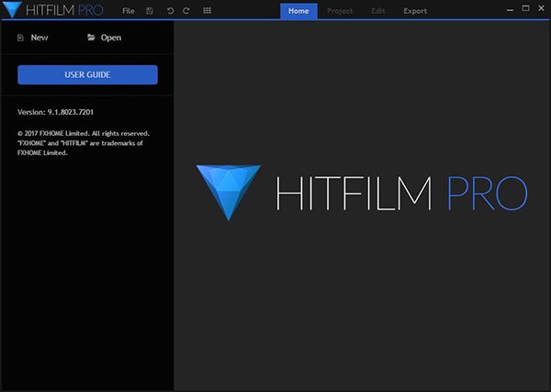The image size is (551, 392).
Task: Launch the USER GUIDE
Action: [x=87, y=75]
